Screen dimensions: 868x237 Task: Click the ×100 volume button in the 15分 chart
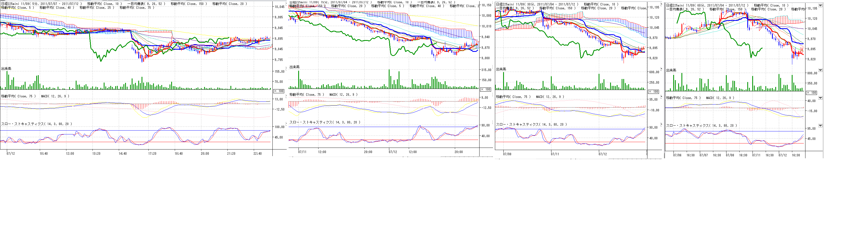[x=486, y=89]
